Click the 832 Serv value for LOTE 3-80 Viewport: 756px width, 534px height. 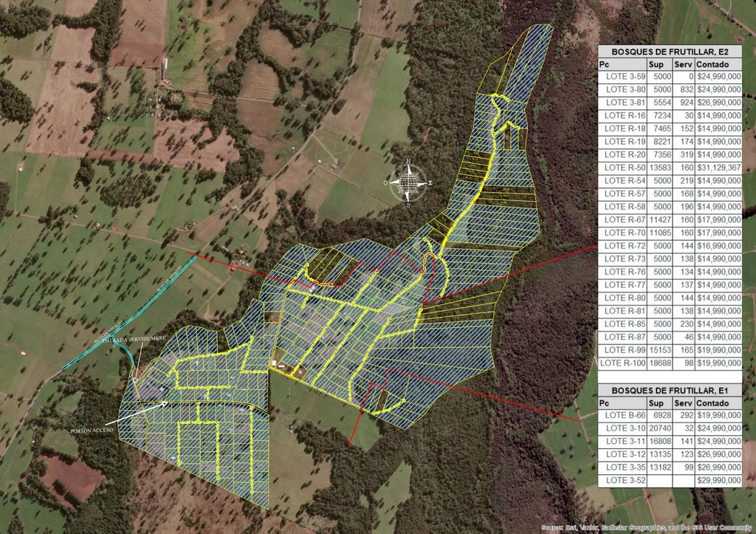(684, 89)
